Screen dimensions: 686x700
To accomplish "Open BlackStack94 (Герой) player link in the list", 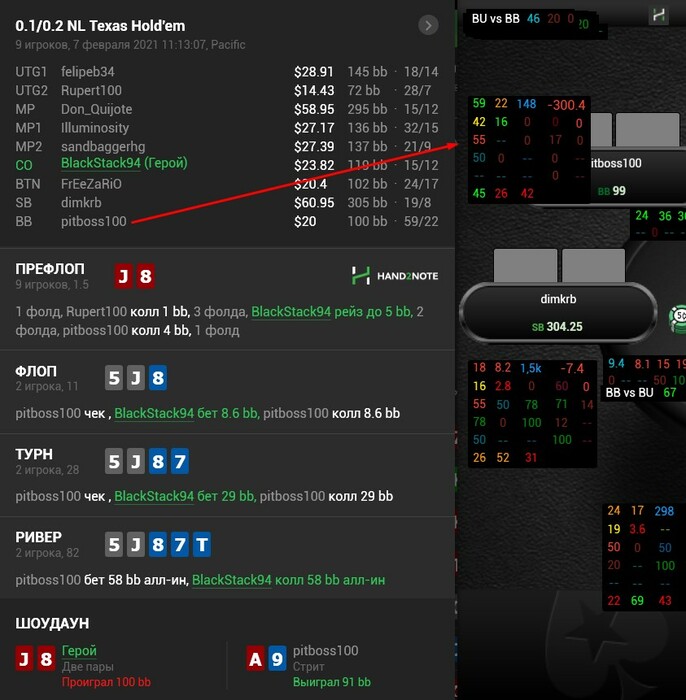I will coord(124,163).
